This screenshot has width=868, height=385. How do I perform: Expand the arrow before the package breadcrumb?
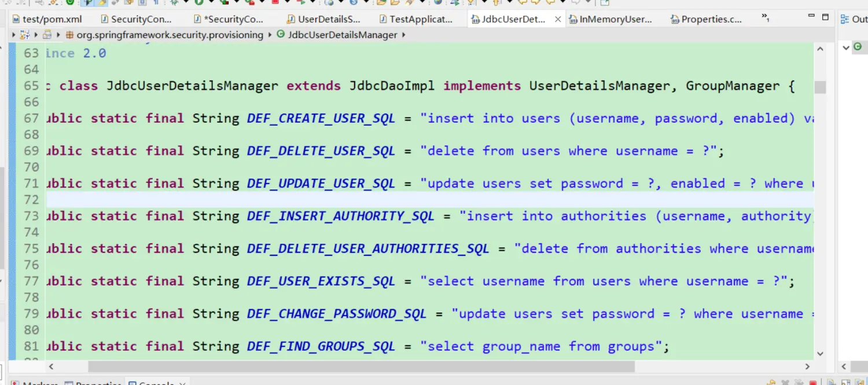(x=58, y=35)
